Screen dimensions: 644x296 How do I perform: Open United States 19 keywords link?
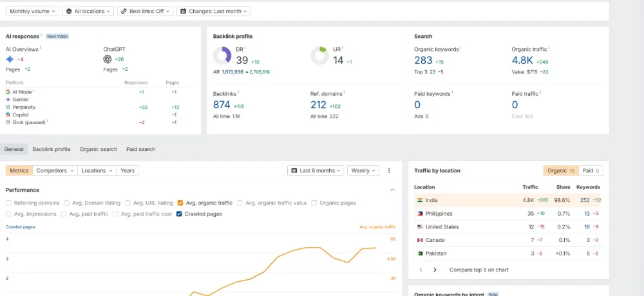pos(587,227)
